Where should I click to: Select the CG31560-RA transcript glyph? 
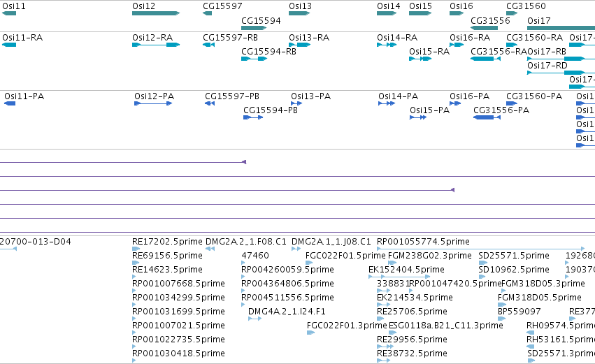(x=512, y=45)
